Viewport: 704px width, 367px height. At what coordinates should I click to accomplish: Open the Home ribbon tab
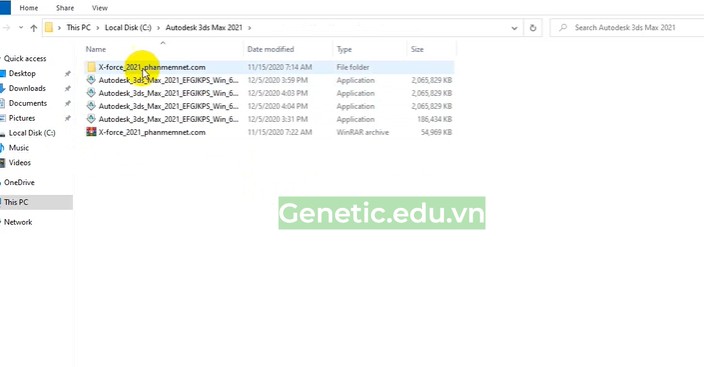tap(29, 8)
